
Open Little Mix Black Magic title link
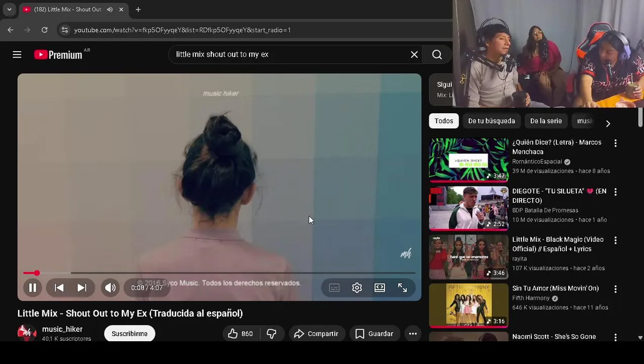[x=558, y=244]
